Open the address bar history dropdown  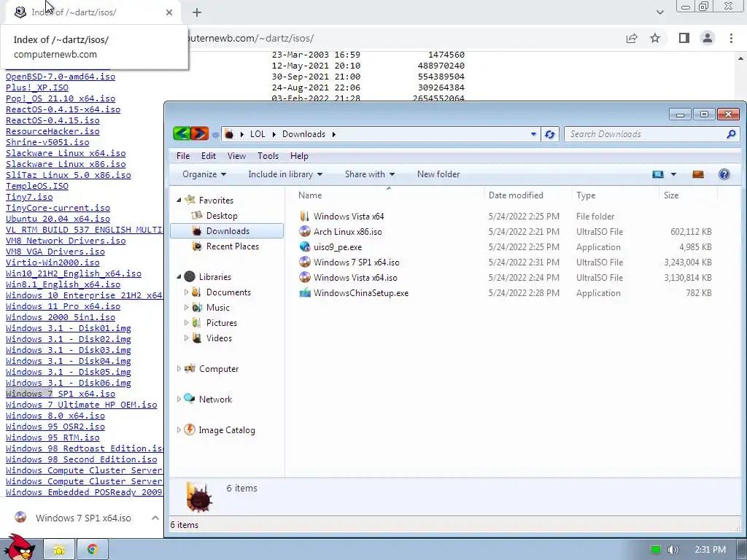(x=533, y=134)
